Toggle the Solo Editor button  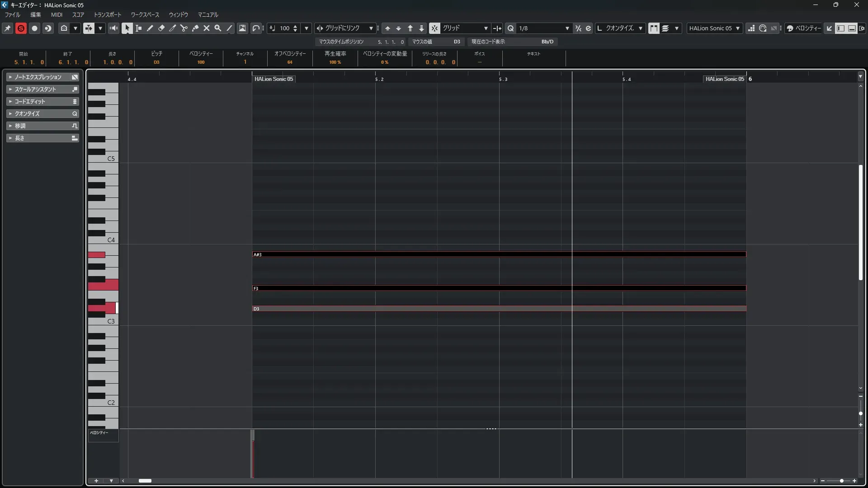tap(21, 28)
